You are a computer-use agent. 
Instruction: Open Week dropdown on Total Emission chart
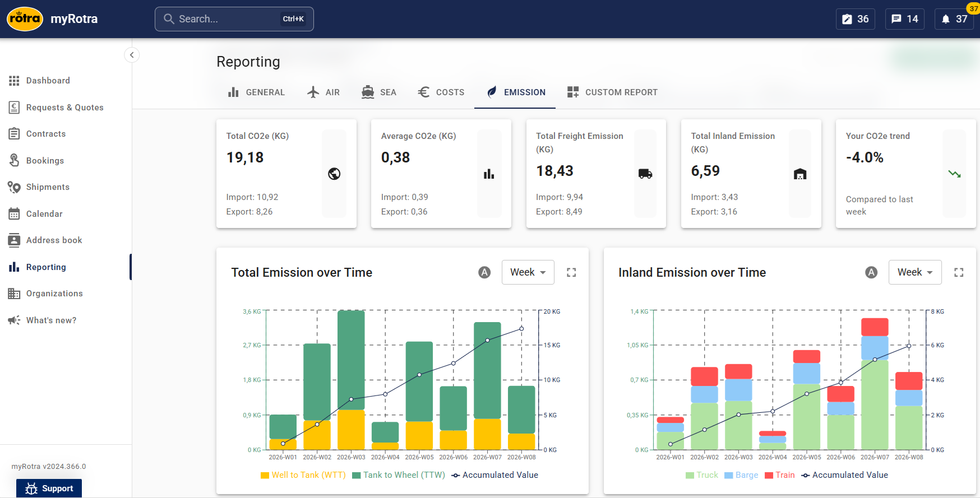[x=528, y=272]
